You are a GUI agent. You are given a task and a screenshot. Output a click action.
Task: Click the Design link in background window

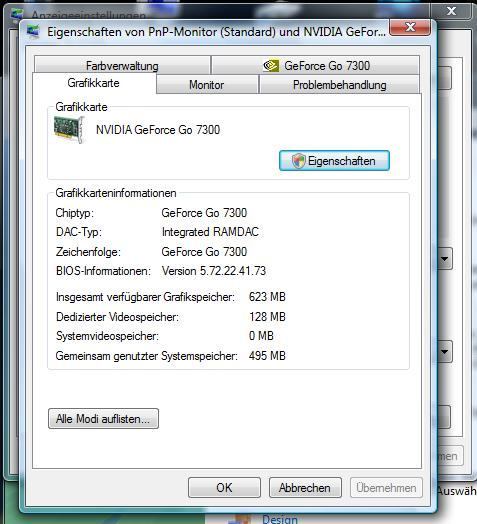point(279,519)
